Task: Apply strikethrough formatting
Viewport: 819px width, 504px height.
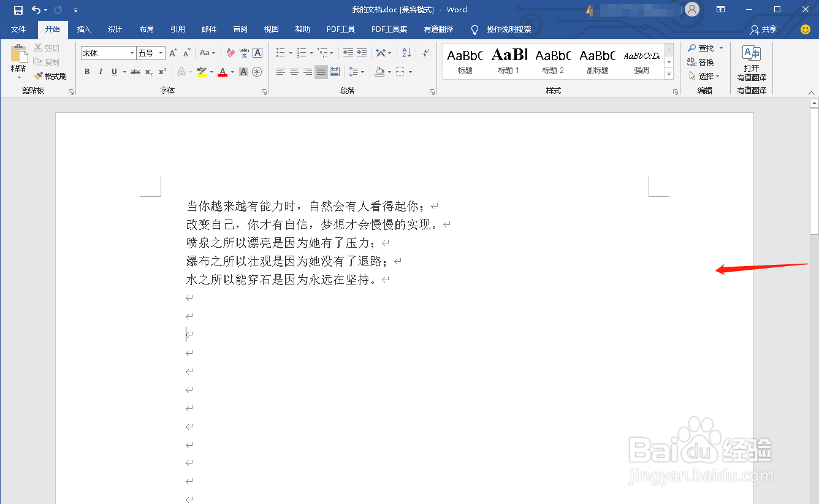Action: coord(135,72)
